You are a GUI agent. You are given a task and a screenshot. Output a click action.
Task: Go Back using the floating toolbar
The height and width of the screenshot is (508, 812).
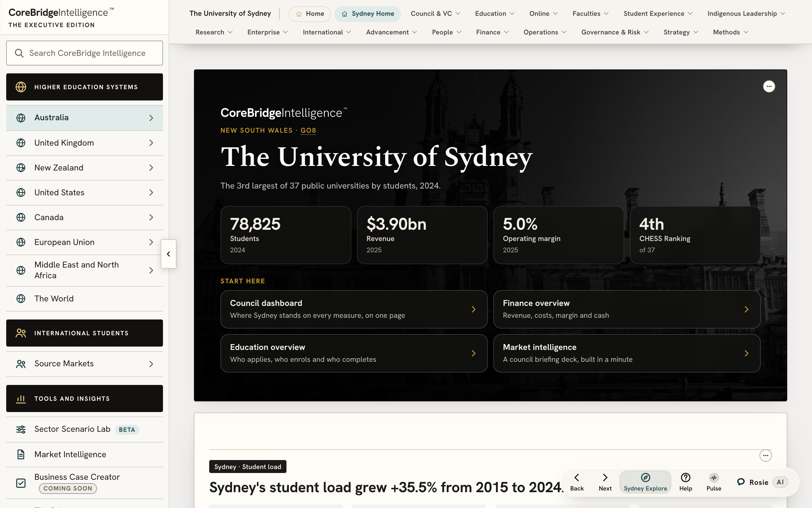point(577,483)
